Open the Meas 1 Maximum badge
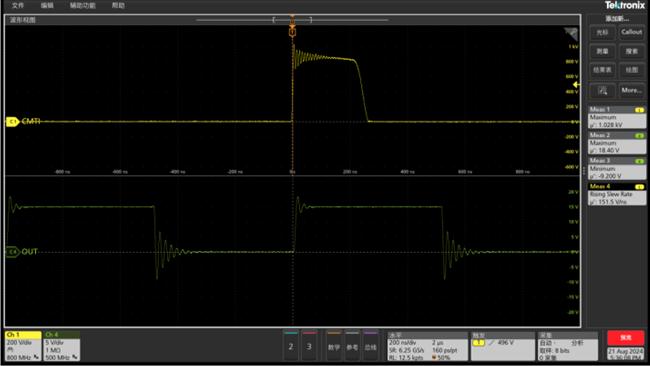Viewport: 650px width, 366px height. click(617, 117)
